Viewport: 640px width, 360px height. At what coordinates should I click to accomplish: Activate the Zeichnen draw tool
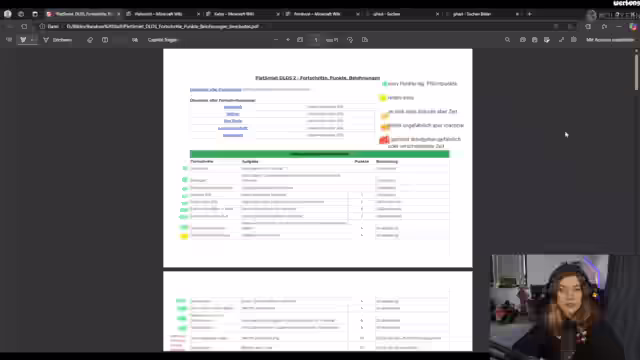58,40
